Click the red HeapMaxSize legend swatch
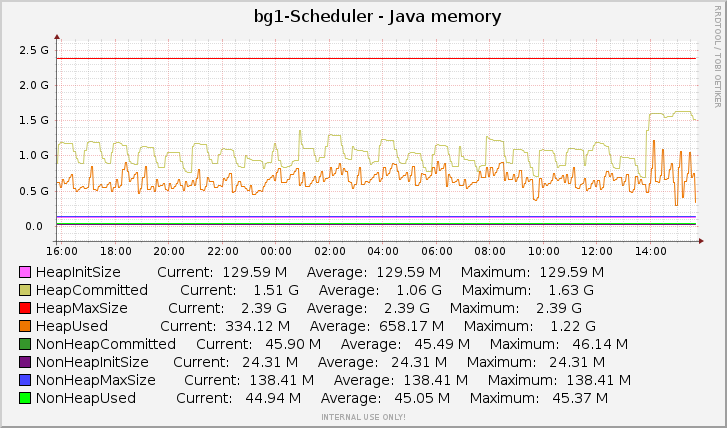727x428 pixels. (x=25, y=308)
